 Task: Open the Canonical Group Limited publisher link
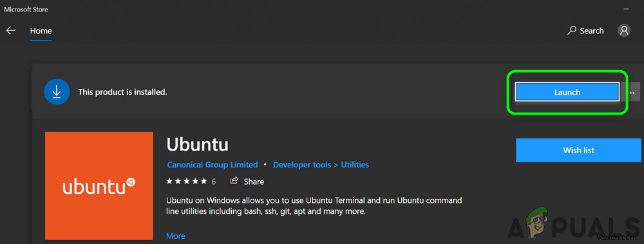click(x=213, y=165)
